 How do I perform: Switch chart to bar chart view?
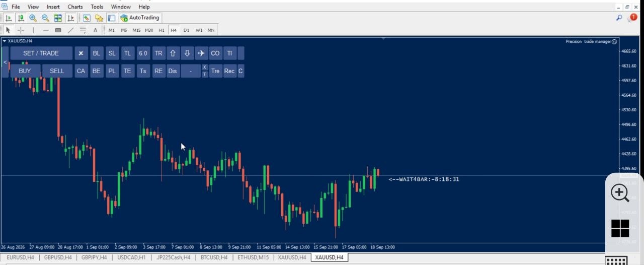pyautogui.click(x=9, y=18)
